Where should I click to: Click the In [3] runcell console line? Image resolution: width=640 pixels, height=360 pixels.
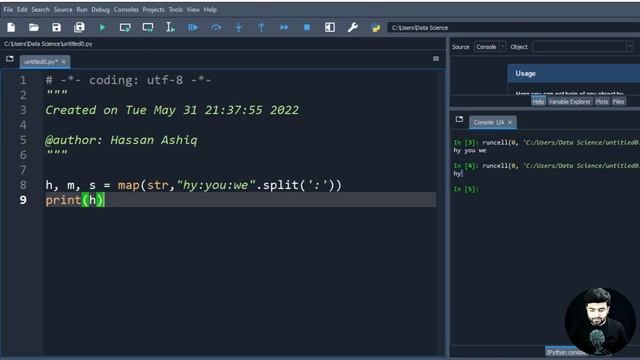(547, 142)
